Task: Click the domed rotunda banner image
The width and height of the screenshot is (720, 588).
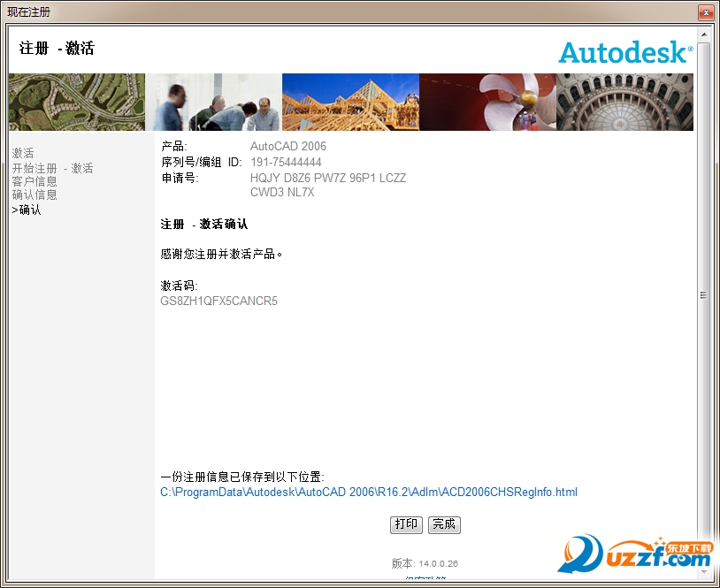Action: coord(624,102)
